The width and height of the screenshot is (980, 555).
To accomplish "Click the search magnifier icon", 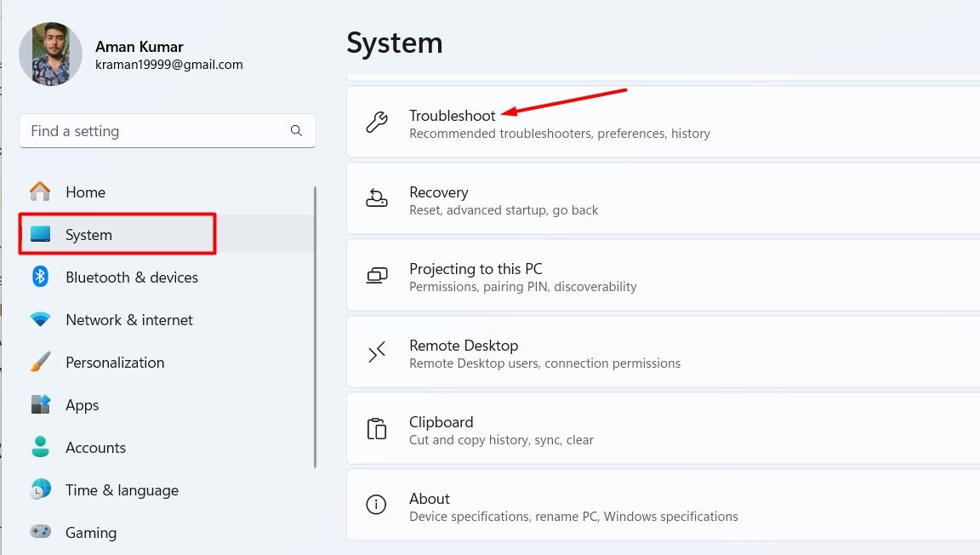I will pyautogui.click(x=296, y=130).
